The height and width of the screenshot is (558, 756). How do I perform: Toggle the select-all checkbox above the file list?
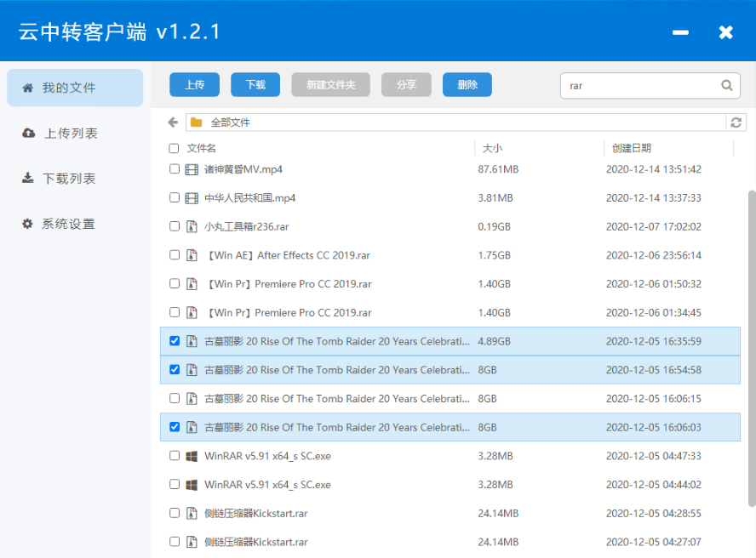[175, 147]
